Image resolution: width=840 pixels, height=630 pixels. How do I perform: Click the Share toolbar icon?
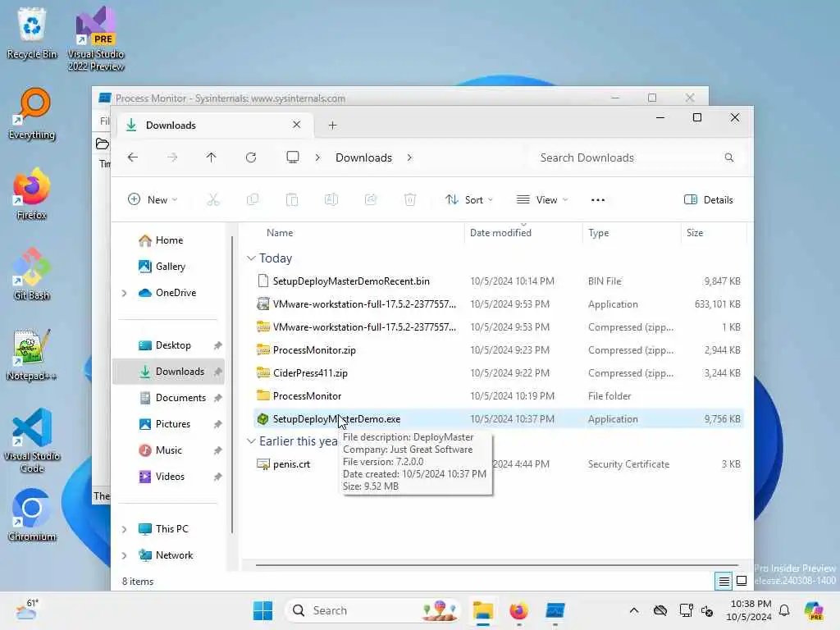point(371,200)
